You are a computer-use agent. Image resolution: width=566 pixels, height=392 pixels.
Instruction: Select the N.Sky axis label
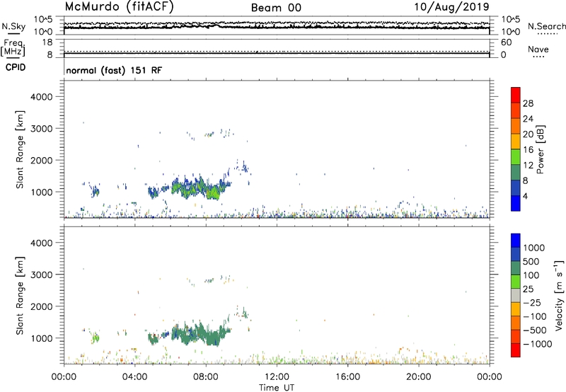[13, 27]
